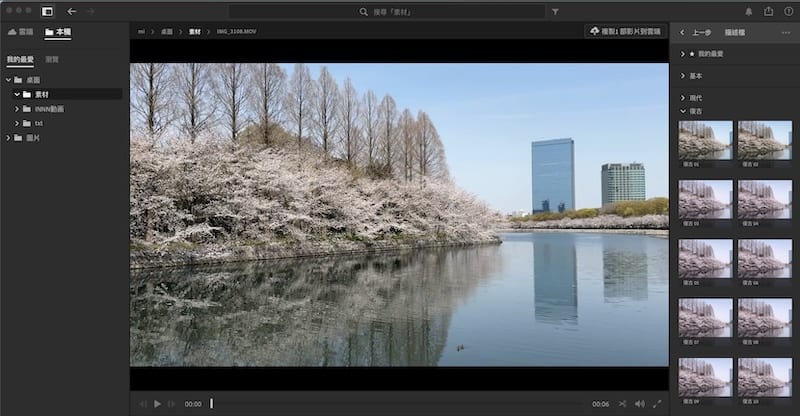Expand the 基本 preset group
The height and width of the screenshot is (416, 800).
pos(683,76)
